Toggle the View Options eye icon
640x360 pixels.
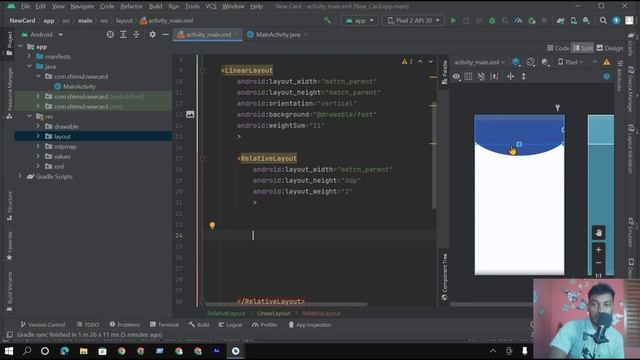456,76
